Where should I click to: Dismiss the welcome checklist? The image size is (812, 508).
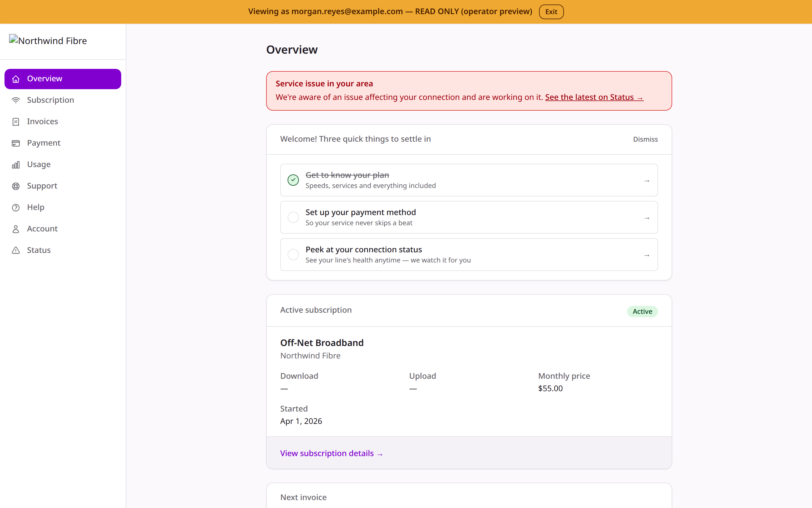coord(645,139)
